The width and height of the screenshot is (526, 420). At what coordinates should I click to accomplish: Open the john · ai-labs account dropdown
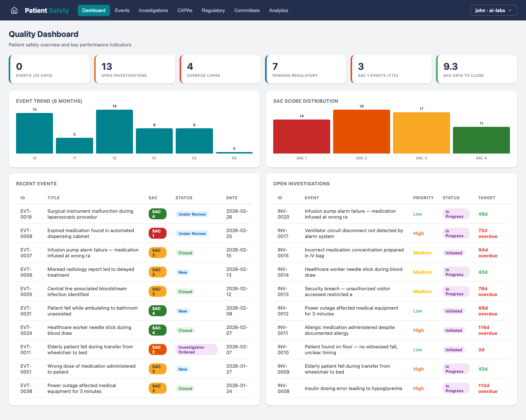pos(493,10)
